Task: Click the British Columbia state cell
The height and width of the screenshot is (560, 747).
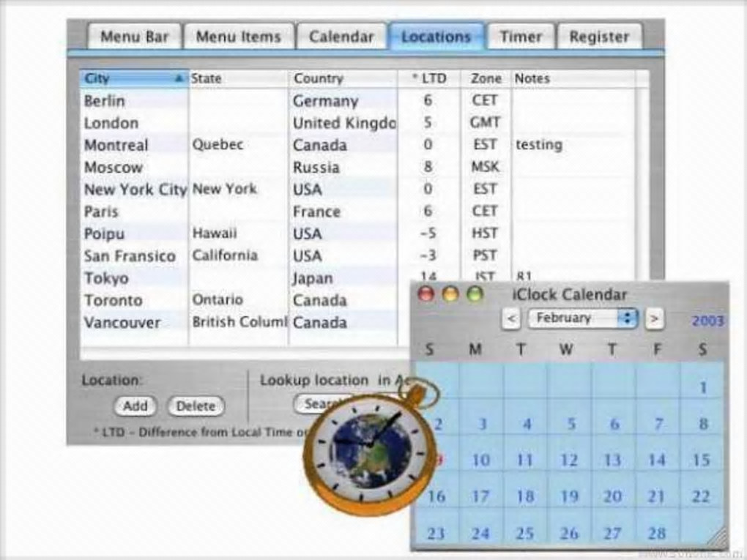Action: (239, 322)
